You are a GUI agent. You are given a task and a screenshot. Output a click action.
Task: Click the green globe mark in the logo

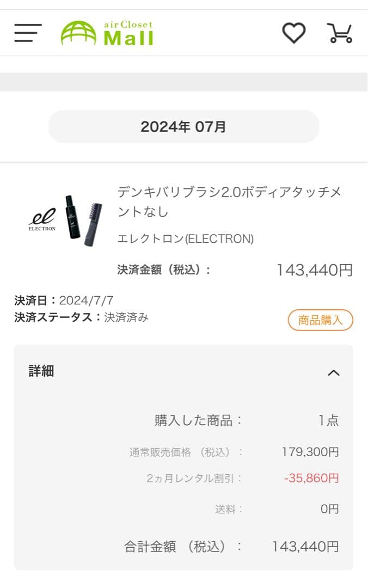click(78, 33)
